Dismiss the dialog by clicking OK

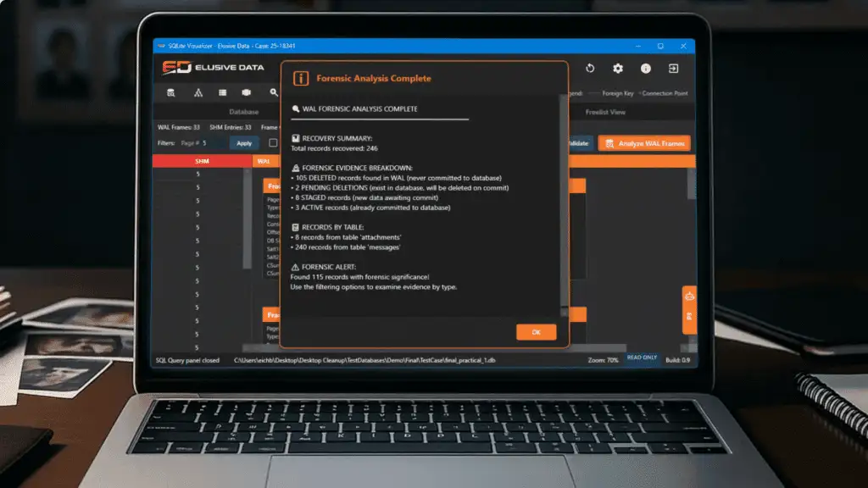[536, 331]
